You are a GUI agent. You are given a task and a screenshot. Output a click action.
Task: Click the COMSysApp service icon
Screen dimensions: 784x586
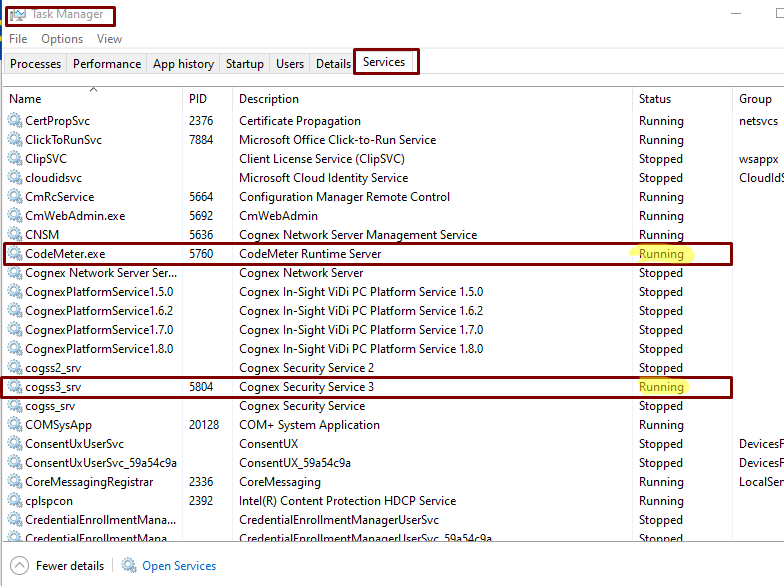click(x=14, y=425)
